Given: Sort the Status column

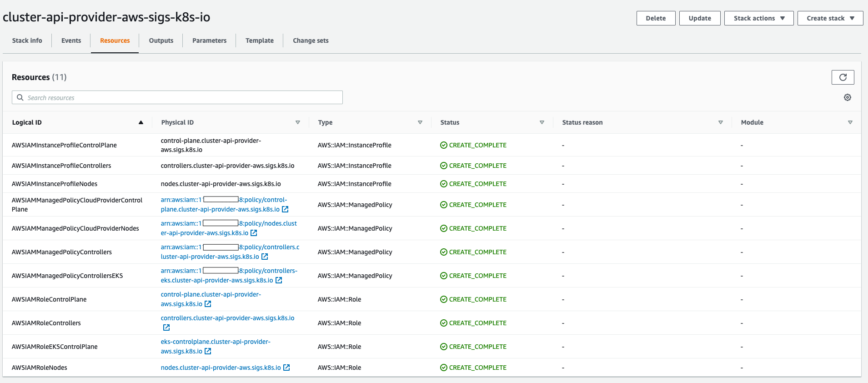Looking at the screenshot, I should coord(542,122).
